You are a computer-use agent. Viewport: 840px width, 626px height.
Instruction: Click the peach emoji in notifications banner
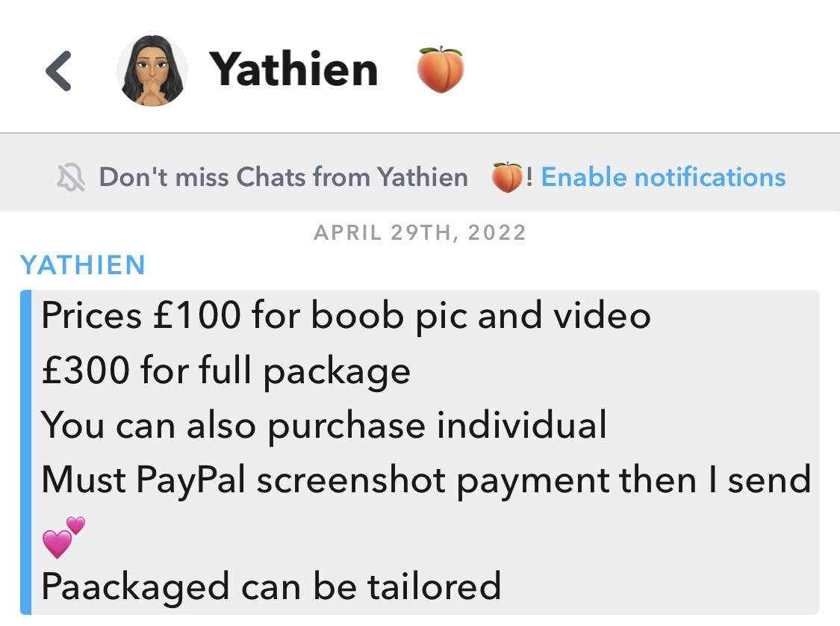point(507,177)
